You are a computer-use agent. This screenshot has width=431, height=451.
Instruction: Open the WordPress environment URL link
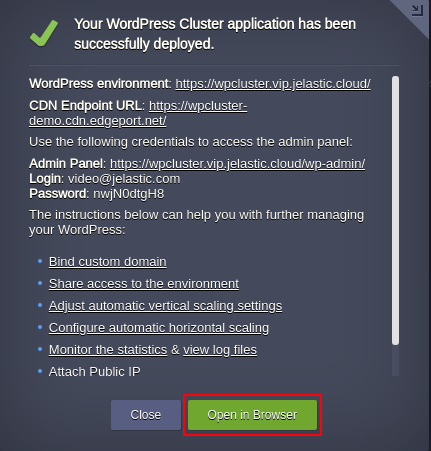pyautogui.click(x=273, y=84)
